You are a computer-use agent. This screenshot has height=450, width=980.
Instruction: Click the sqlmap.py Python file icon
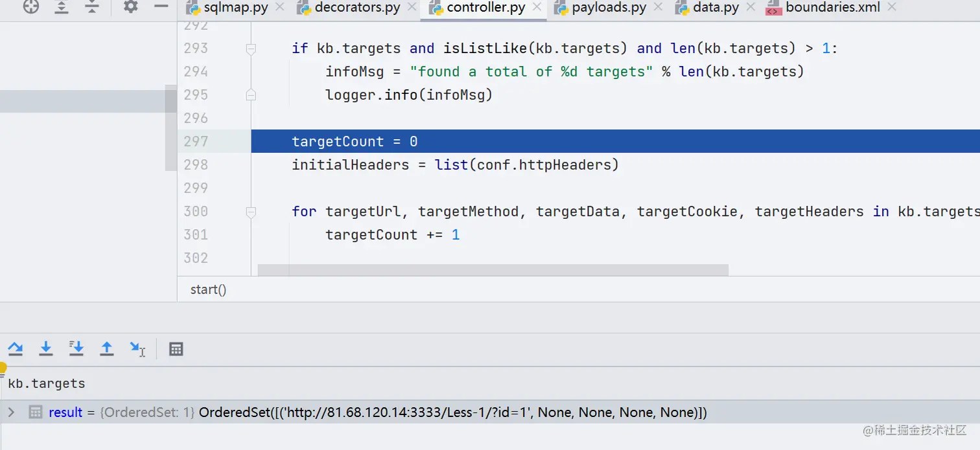click(193, 8)
